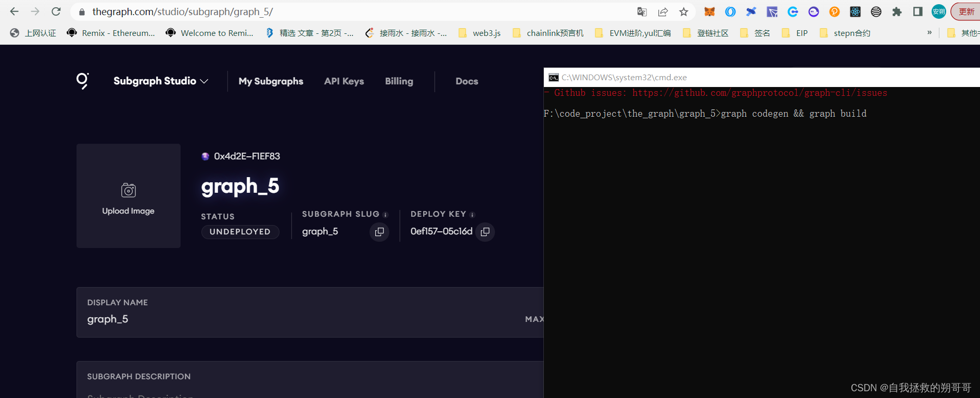Viewport: 980px width, 398px height.
Task: Click the cmd.exe title bar
Action: point(762,77)
